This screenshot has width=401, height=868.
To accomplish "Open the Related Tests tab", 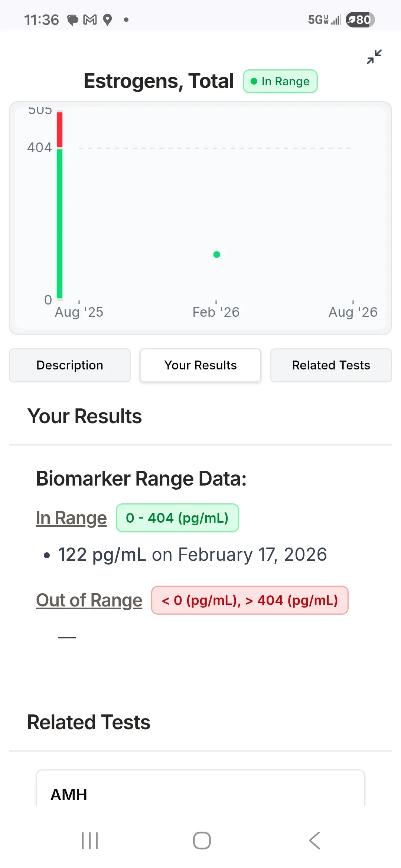I will (x=331, y=365).
